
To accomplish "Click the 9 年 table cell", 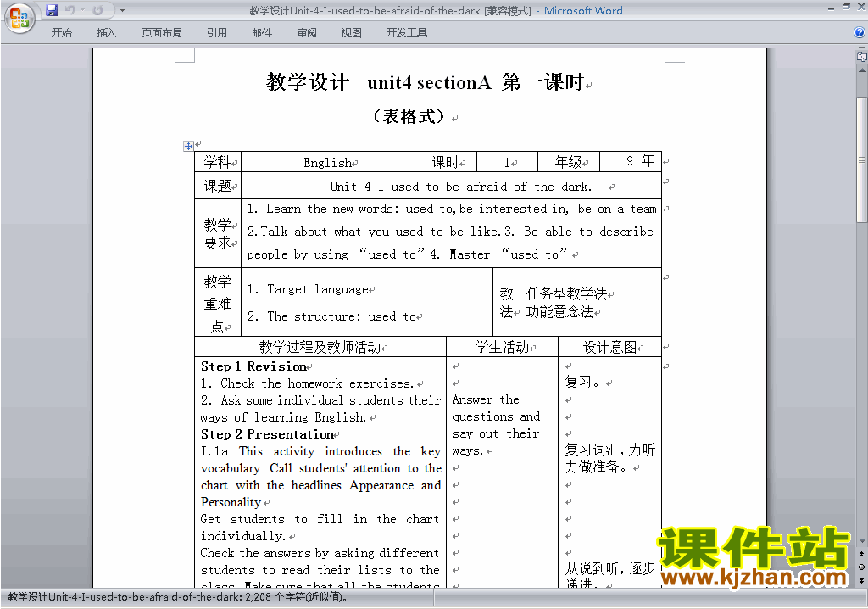I will pyautogui.click(x=631, y=161).
